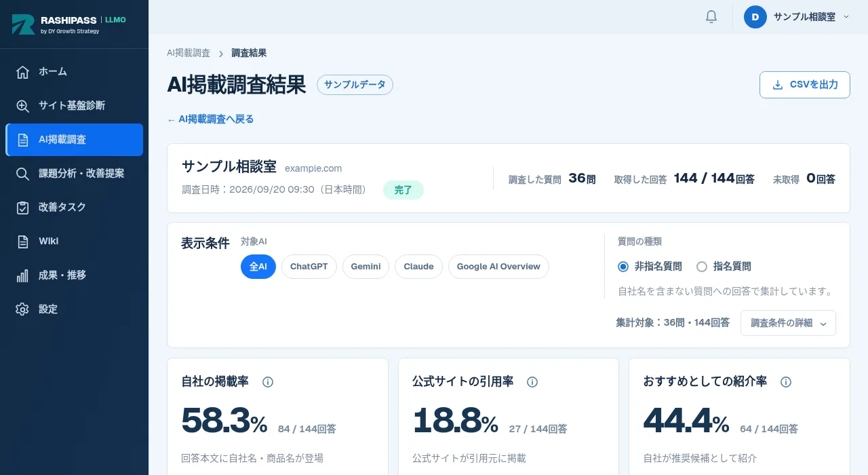Click the 回答本文に自社名・商品名が登場 description
Viewport: 868px width, 475px height.
252,458
